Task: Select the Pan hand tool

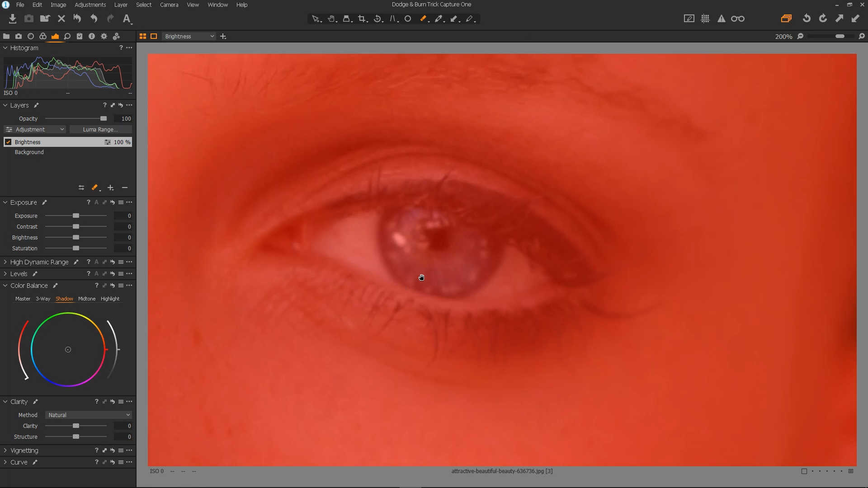Action: [x=331, y=19]
